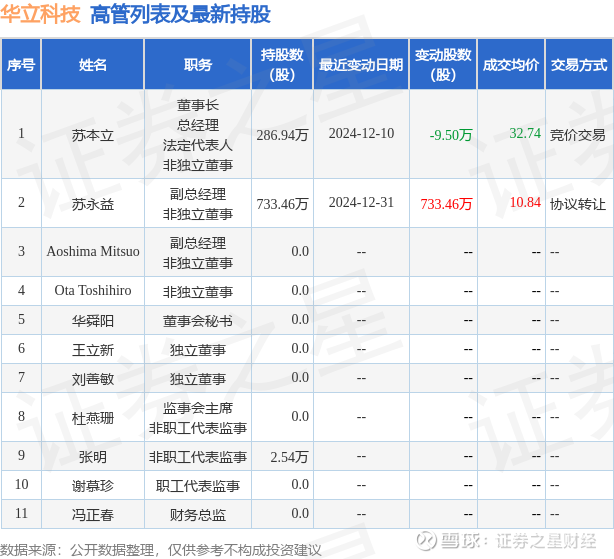The height and width of the screenshot is (559, 614).
Task: Select the 交易方式 column header
Action: (x=579, y=65)
